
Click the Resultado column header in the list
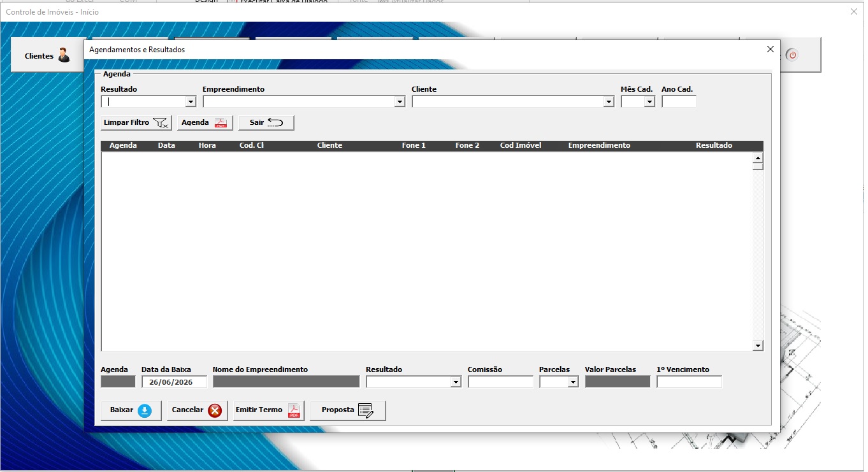pyautogui.click(x=714, y=146)
